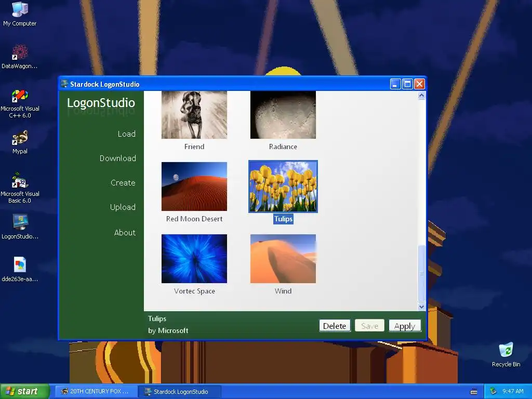The height and width of the screenshot is (399, 532).
Task: Open the Create section
Action: coord(123,182)
